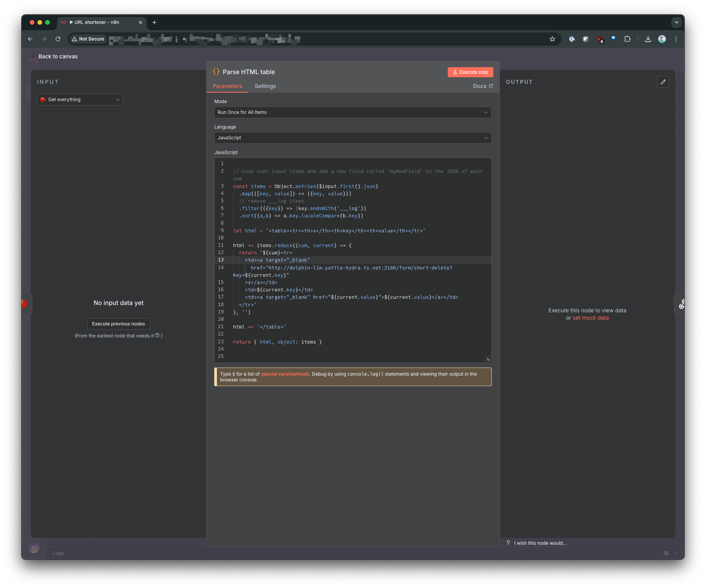Open the set mock data link
The height and width of the screenshot is (588, 706).
pos(591,318)
